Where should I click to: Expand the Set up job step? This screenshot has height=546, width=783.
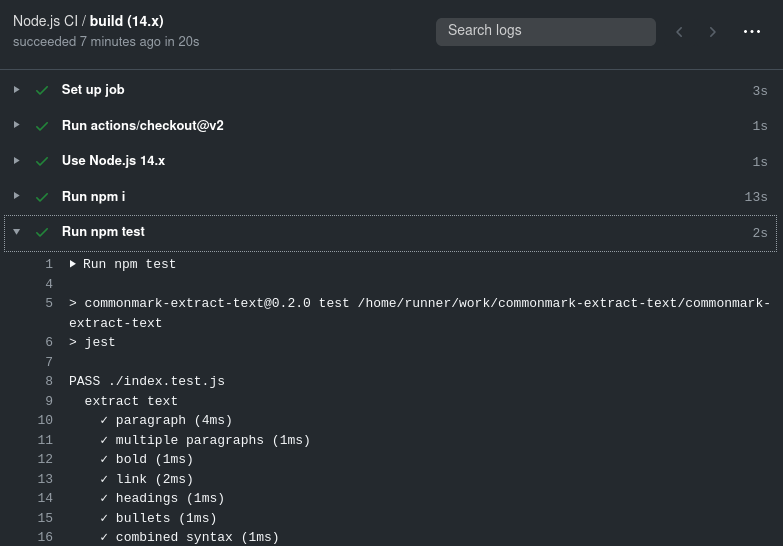pos(17,90)
